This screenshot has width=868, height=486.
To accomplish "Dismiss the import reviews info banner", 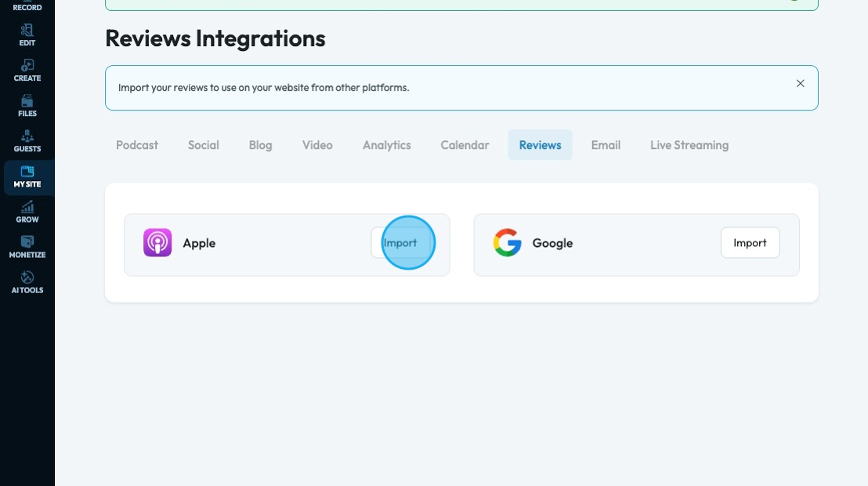I will click(x=801, y=84).
